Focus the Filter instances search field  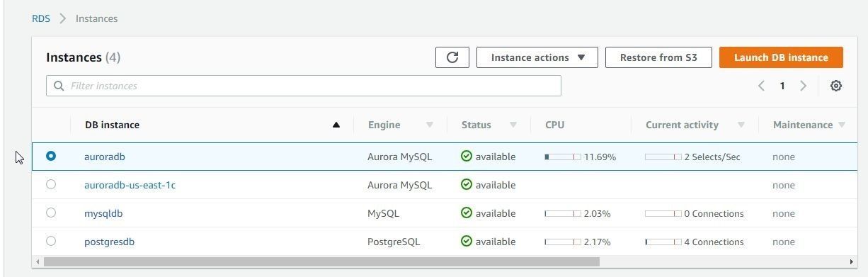pos(304,86)
